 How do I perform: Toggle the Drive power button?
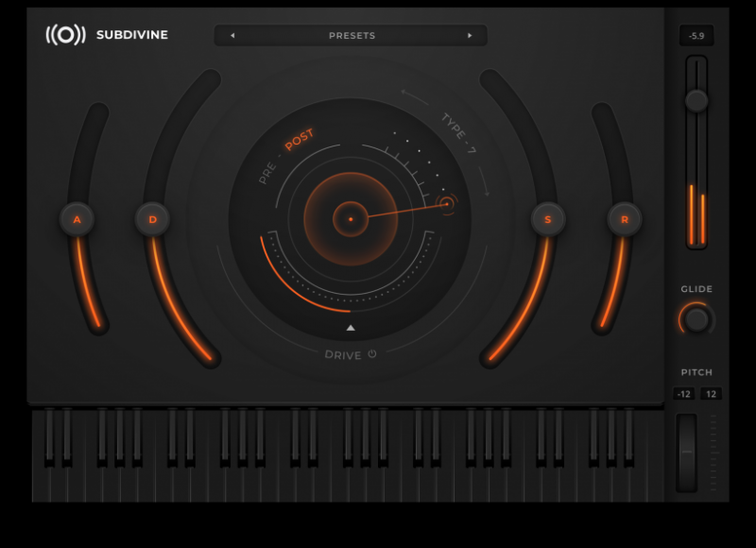coord(372,354)
